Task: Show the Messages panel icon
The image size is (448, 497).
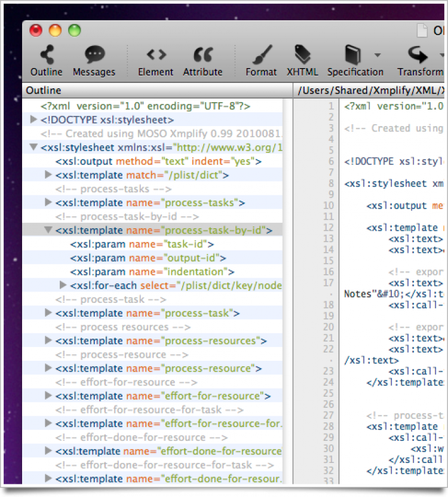Action: click(x=94, y=54)
